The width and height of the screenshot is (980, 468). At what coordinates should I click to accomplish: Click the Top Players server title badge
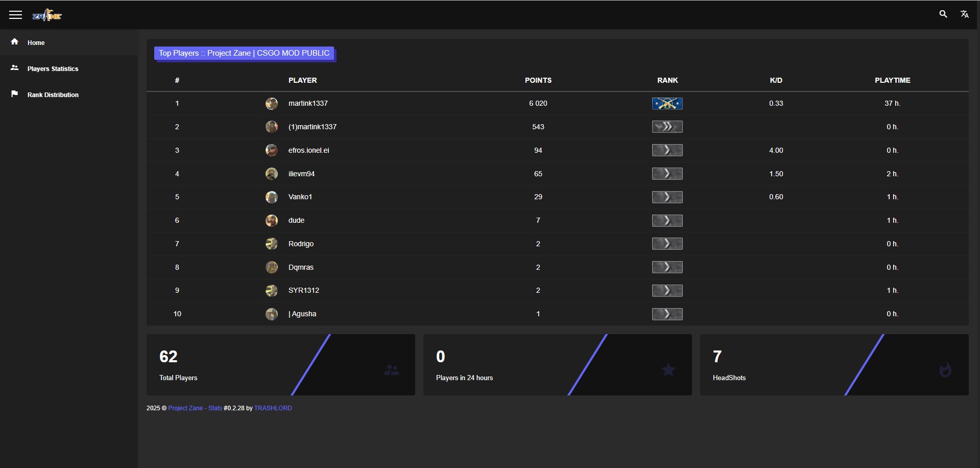pos(244,53)
